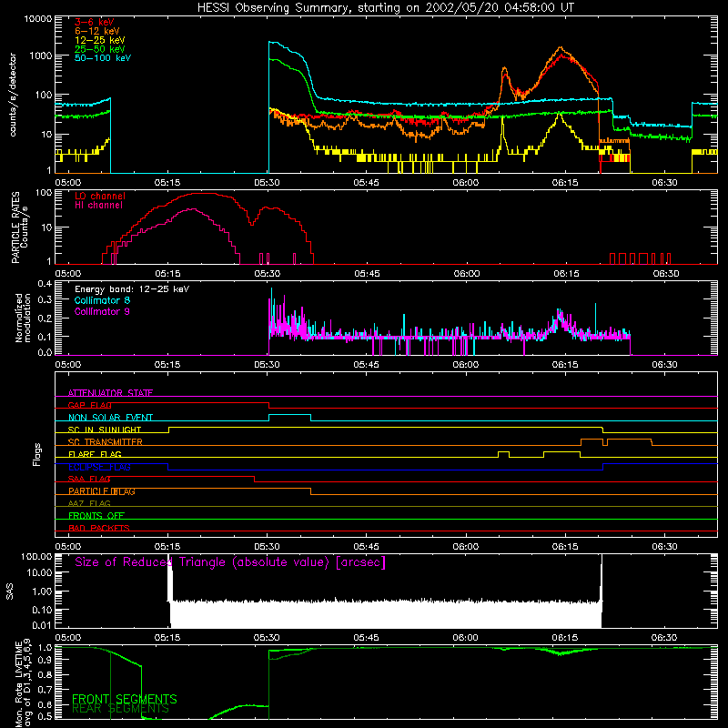The image size is (728, 728).
Task: Click 0.9 tick on livetime axis
Action: click(45, 661)
